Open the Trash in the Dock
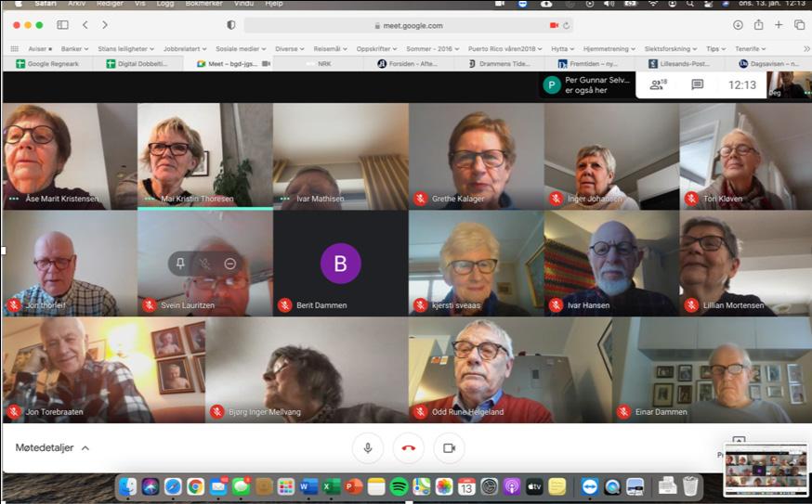 [x=690, y=486]
